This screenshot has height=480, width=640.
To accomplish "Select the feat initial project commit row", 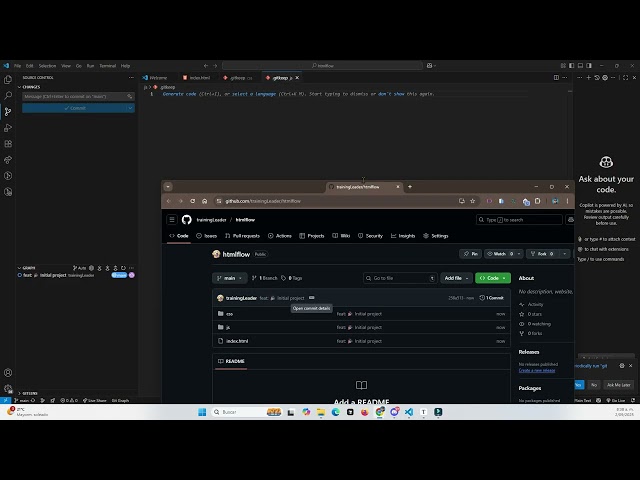I will click(x=76, y=275).
